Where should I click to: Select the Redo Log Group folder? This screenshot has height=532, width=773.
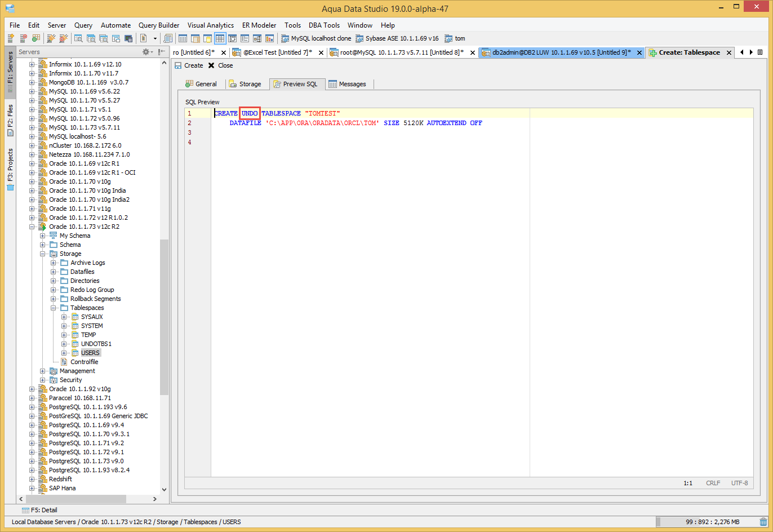point(92,290)
